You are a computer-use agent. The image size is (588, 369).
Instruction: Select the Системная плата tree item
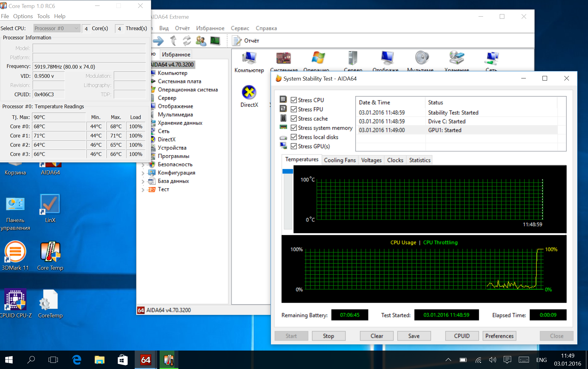coord(179,81)
